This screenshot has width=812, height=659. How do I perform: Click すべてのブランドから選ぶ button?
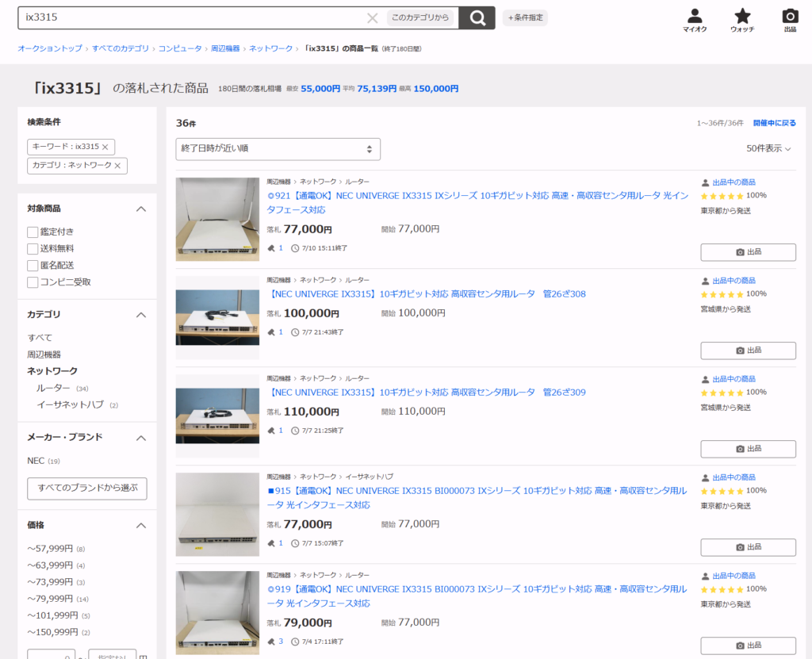pyautogui.click(x=87, y=489)
